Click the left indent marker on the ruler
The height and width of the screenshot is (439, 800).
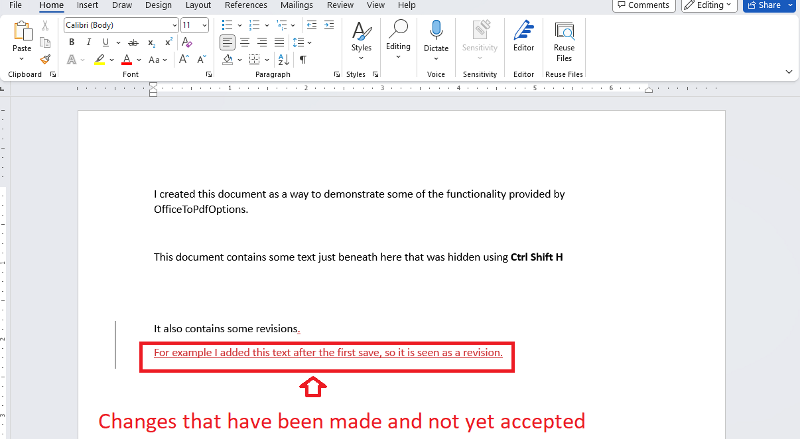click(x=153, y=90)
